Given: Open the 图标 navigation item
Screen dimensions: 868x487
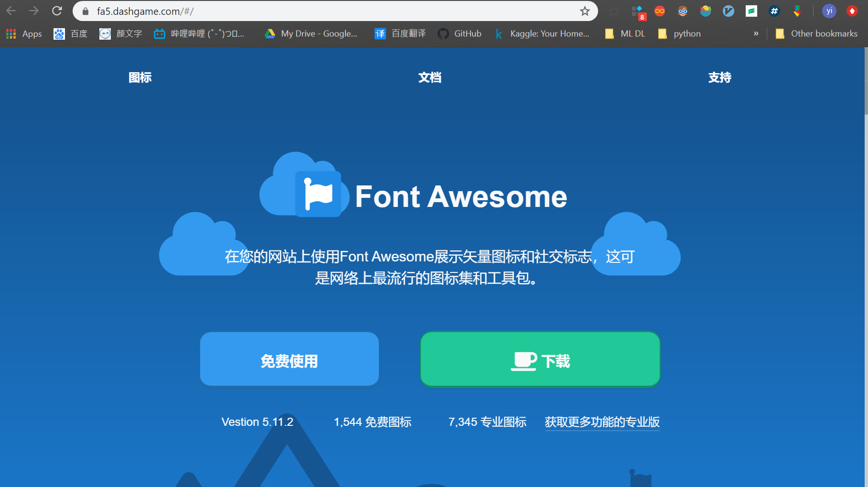Looking at the screenshot, I should (140, 77).
